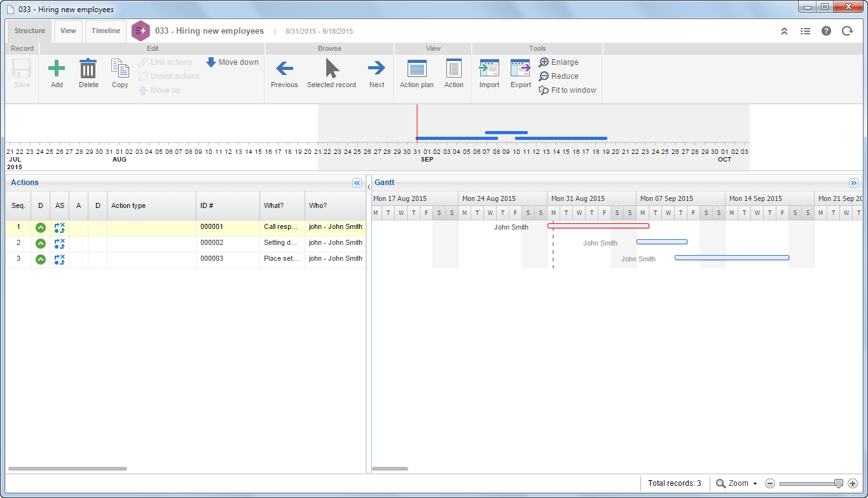Collapse the Actions panel
Screen dimensions: 868x498
pyautogui.click(x=357, y=183)
